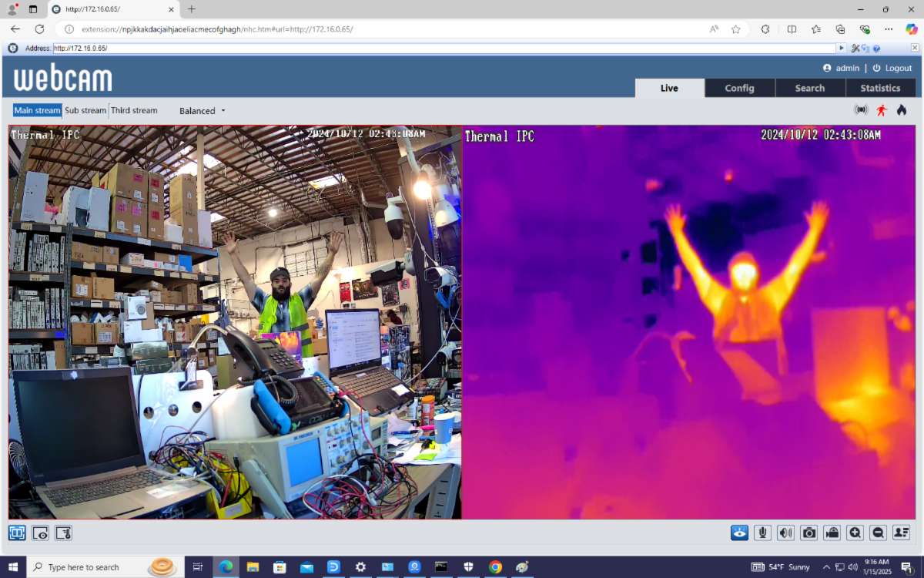This screenshot has width=924, height=578.
Task: Open the Balanced stream quality dropdown
Action: click(201, 110)
